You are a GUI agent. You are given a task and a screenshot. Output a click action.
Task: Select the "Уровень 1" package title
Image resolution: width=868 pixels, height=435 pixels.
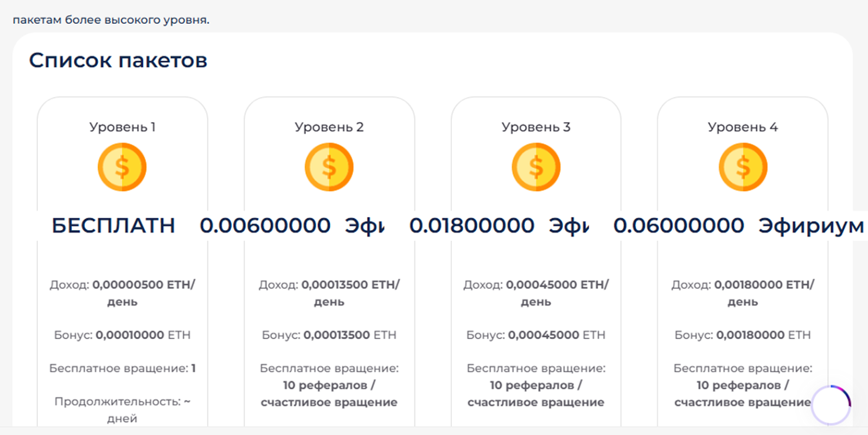tap(122, 127)
